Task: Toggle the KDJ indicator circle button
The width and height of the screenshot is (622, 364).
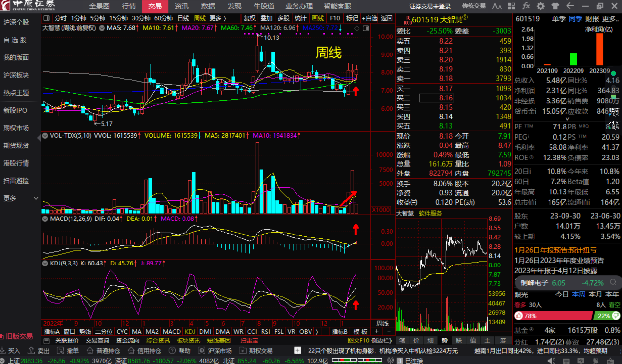Action: pos(45,263)
